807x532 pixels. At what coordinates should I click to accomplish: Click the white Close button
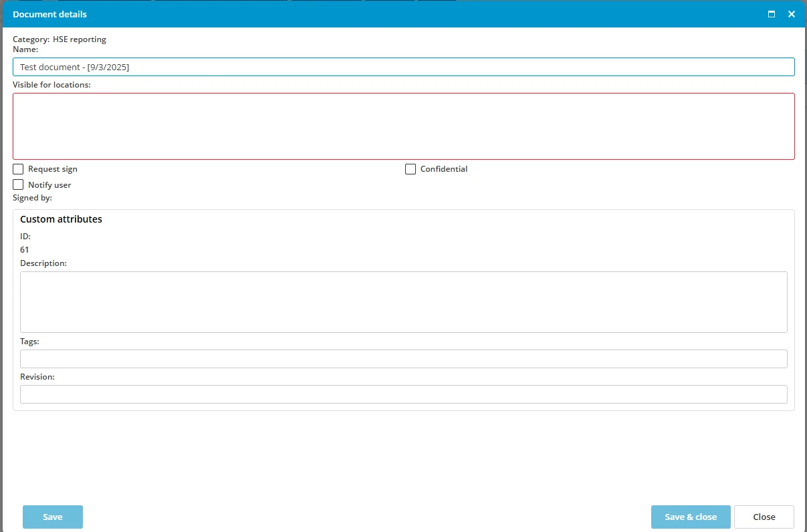click(x=764, y=517)
